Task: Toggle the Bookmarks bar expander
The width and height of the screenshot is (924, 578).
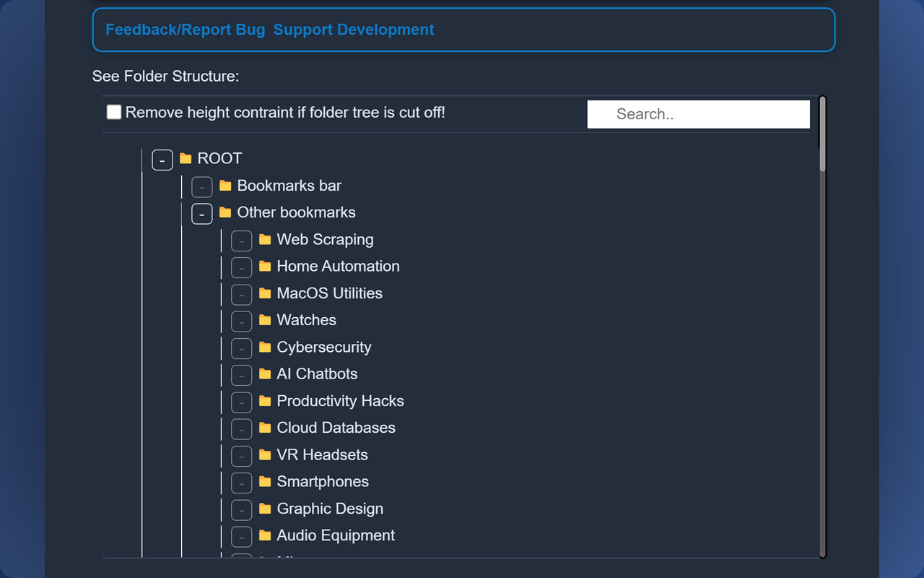Action: click(202, 186)
